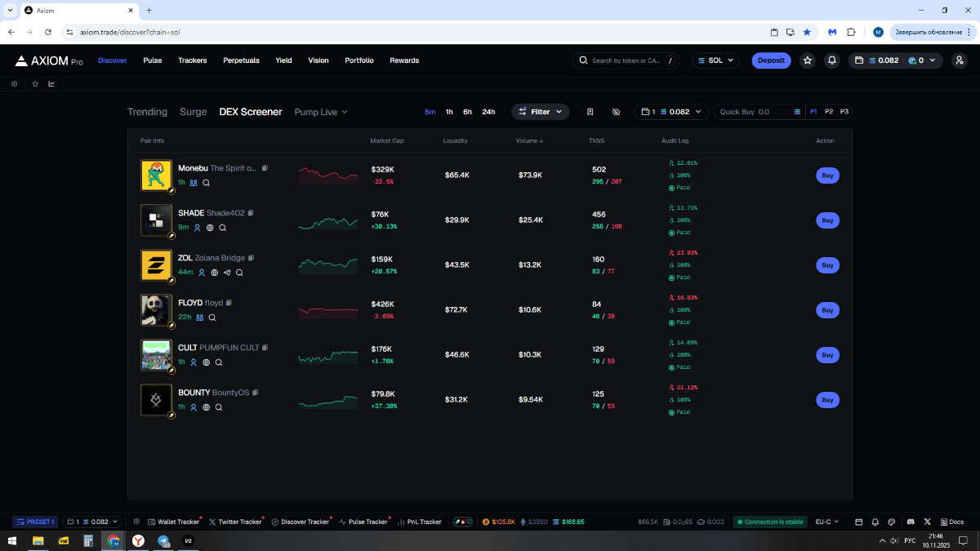
Task: Open the Perpetuals menu item
Action: [241, 60]
